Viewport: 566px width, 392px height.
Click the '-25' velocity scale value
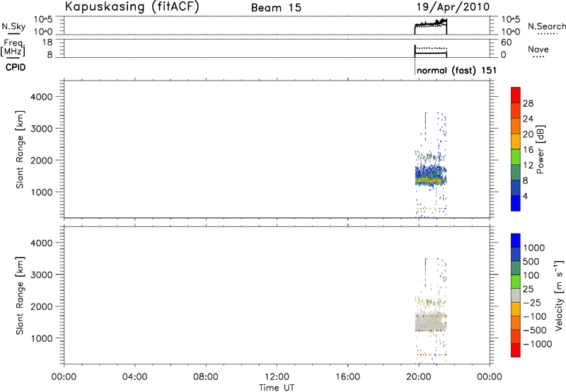(x=532, y=302)
